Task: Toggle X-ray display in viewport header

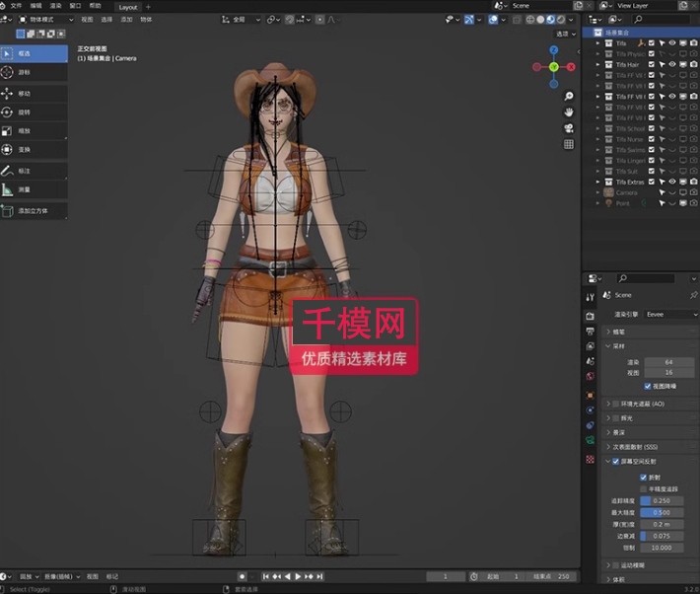Action: [517, 19]
